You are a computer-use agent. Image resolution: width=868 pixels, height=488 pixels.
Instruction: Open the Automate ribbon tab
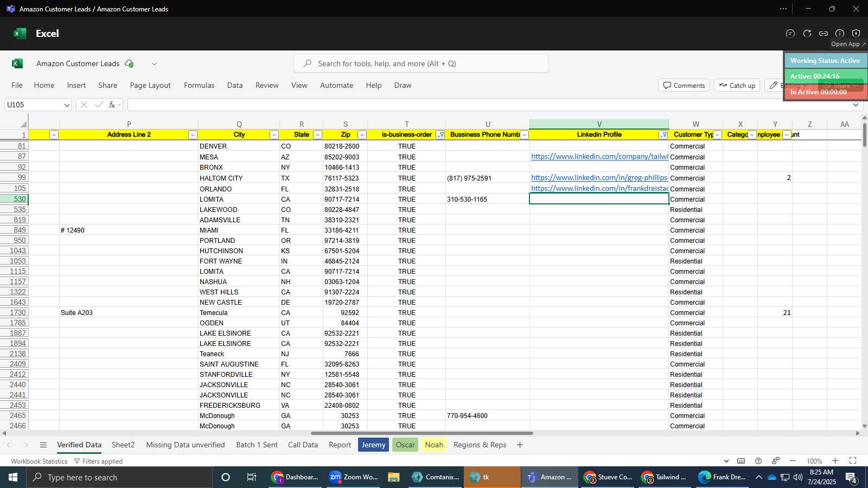pyautogui.click(x=336, y=85)
